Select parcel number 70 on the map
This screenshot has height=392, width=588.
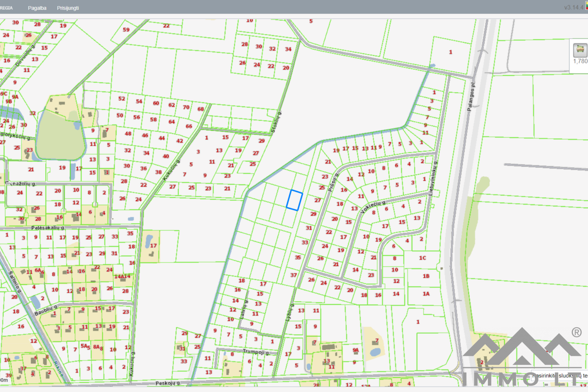pyautogui.click(x=186, y=107)
